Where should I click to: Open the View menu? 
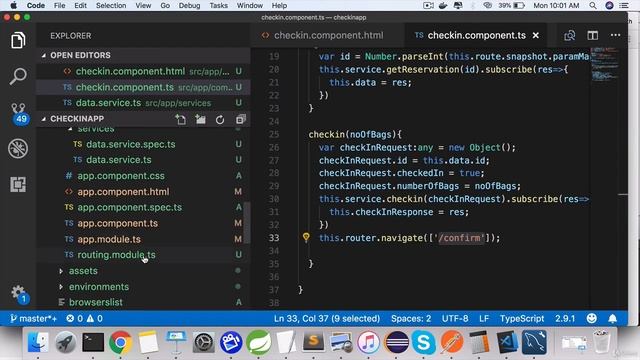coord(143,5)
